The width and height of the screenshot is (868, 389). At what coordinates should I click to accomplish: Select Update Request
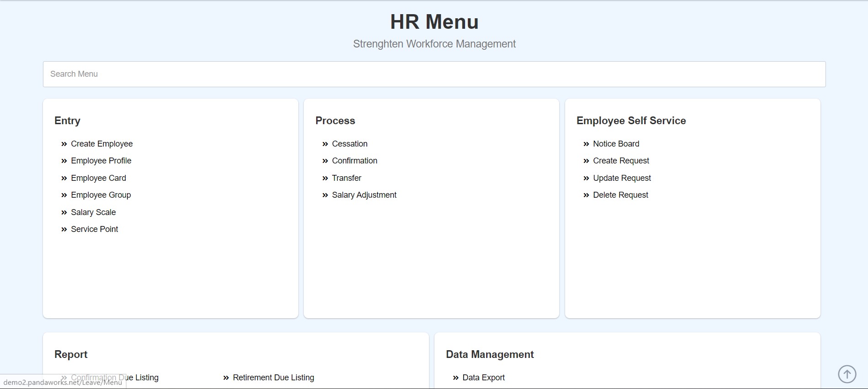point(622,178)
